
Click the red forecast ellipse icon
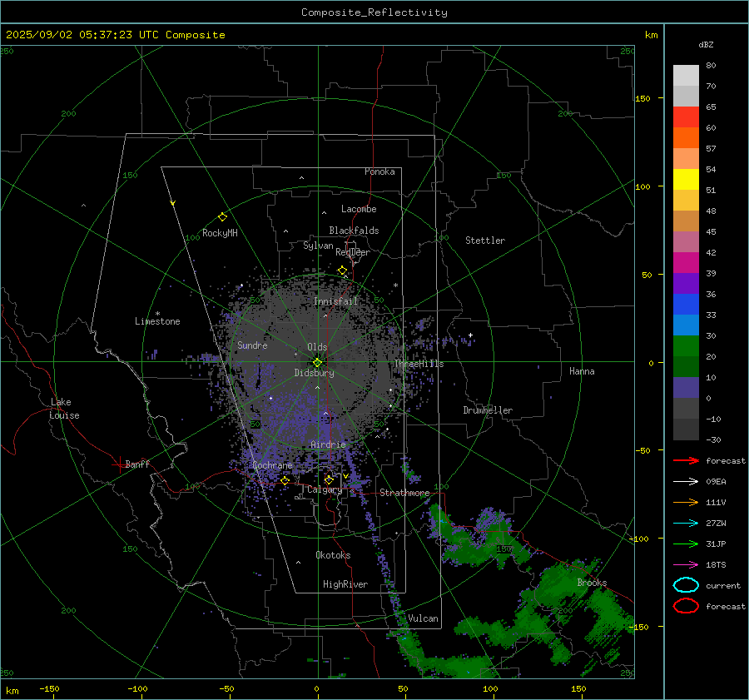click(686, 606)
